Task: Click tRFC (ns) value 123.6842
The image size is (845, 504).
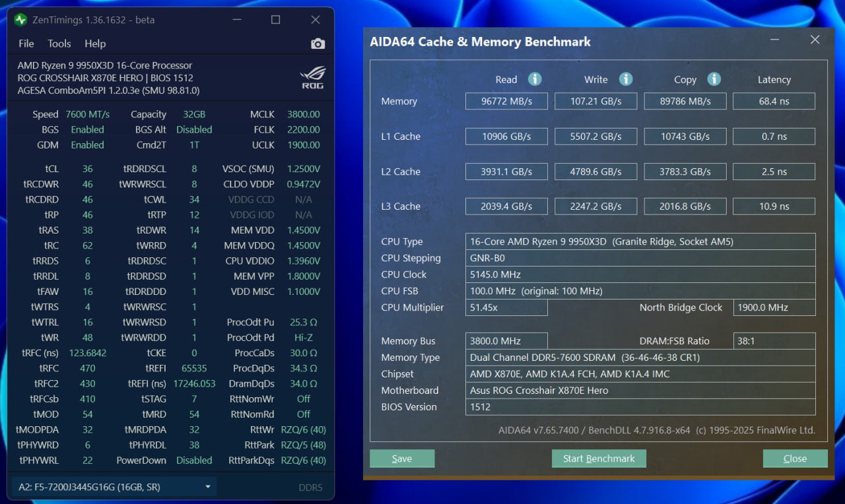Action: 88,353
